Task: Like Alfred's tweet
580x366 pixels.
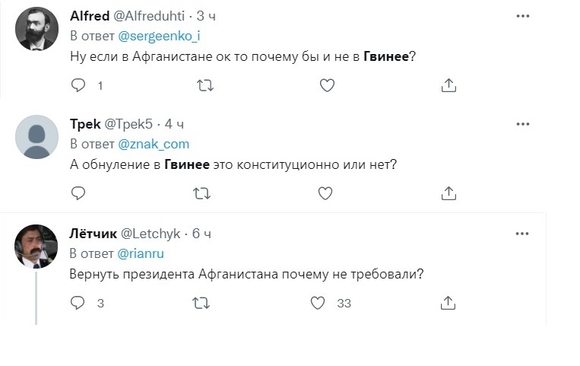Action: (x=327, y=85)
